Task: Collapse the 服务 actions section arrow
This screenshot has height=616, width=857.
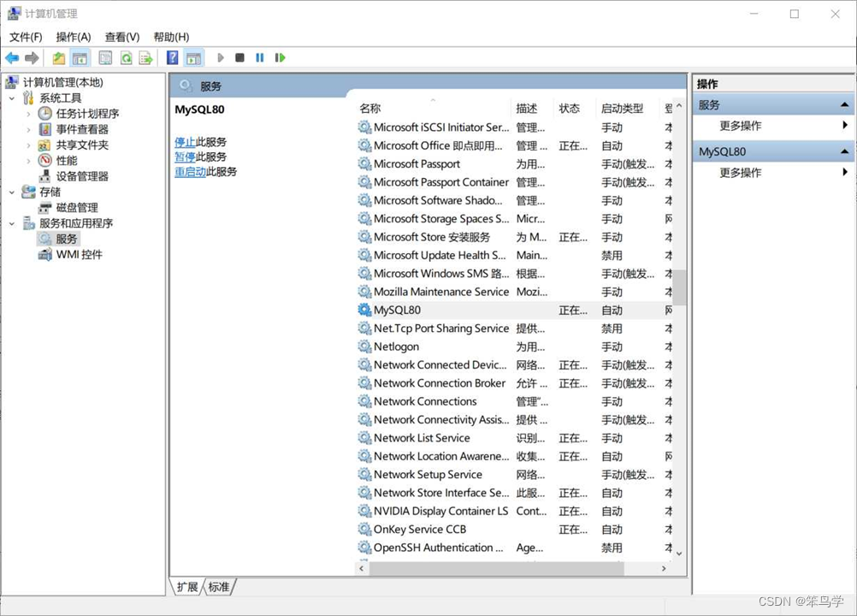Action: pos(844,104)
